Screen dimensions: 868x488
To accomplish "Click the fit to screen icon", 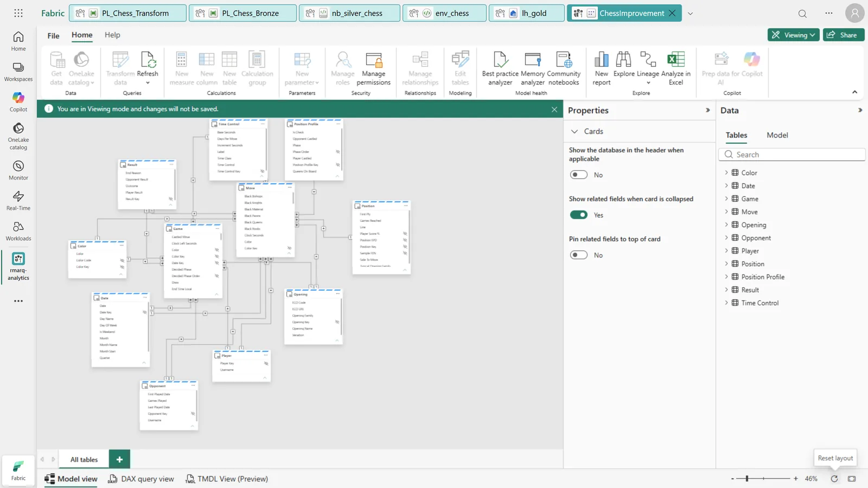I will pos(852,479).
